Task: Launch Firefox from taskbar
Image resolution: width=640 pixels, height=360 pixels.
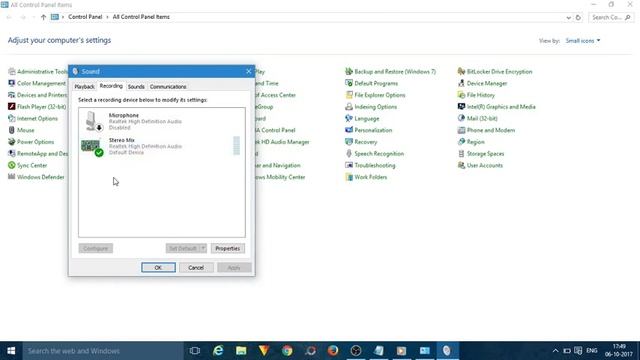Action: tap(333, 351)
